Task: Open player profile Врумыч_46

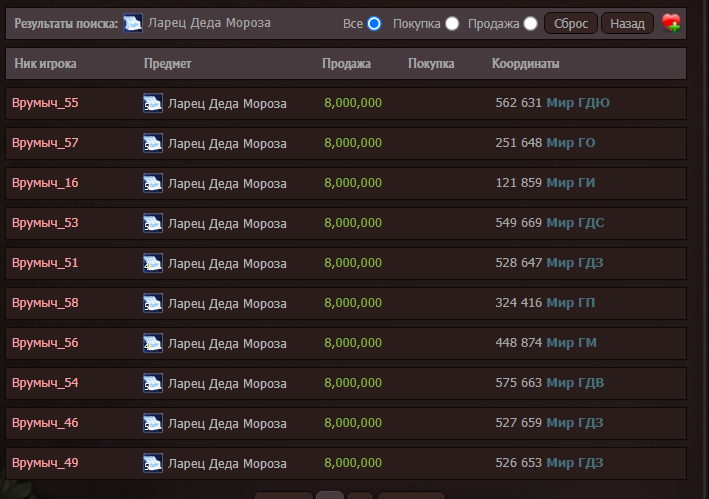Action: click(x=45, y=423)
